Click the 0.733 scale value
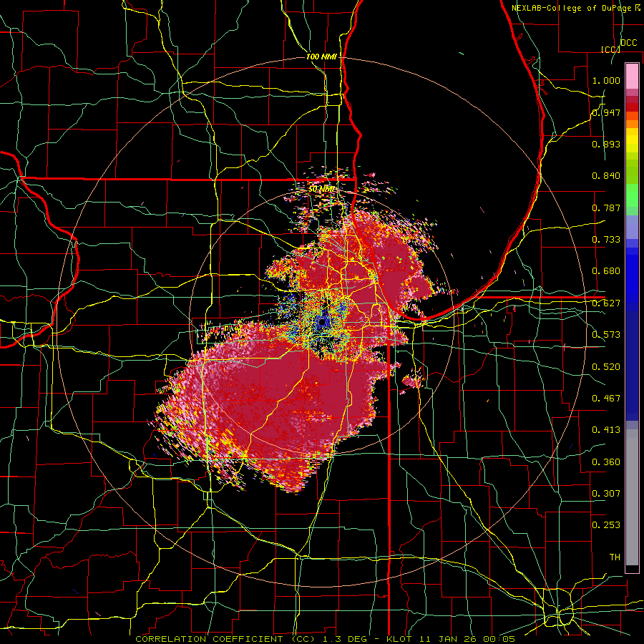 pos(606,240)
